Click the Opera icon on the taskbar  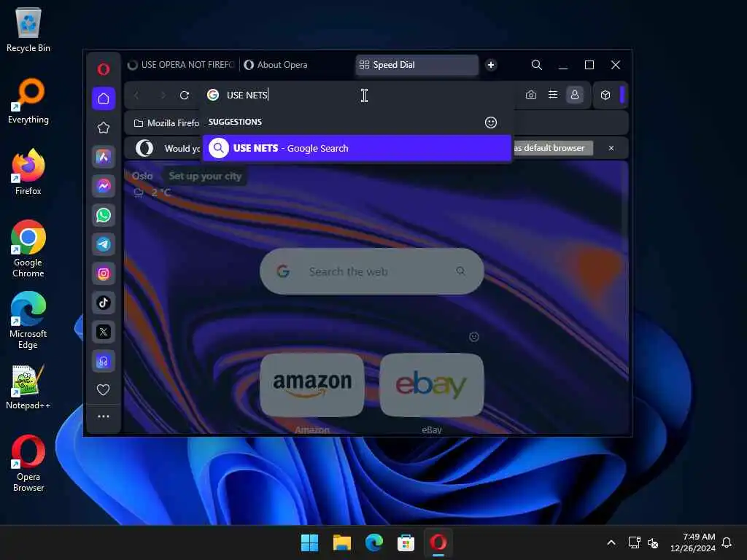click(x=438, y=542)
